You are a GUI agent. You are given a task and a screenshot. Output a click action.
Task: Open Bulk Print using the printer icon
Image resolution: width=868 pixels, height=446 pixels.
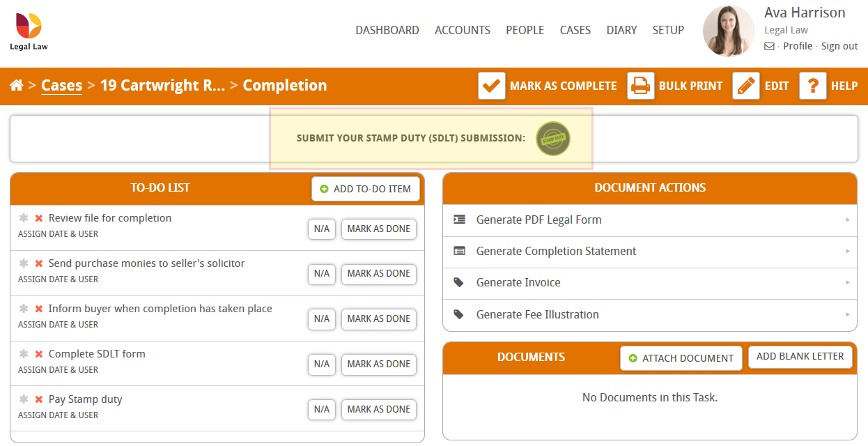641,86
